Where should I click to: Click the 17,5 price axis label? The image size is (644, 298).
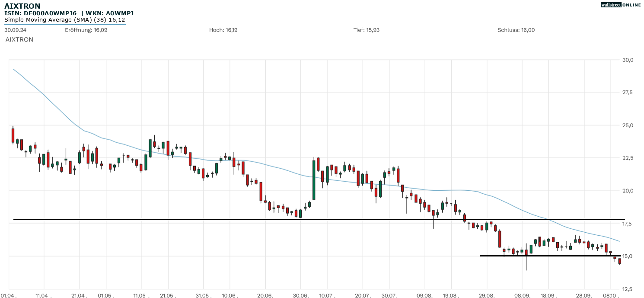pos(628,224)
